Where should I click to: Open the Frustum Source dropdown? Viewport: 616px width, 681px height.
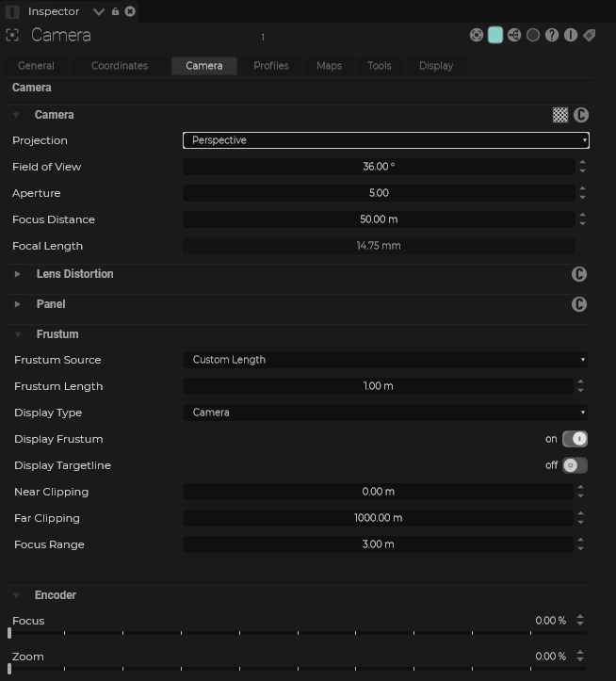pyautogui.click(x=385, y=360)
